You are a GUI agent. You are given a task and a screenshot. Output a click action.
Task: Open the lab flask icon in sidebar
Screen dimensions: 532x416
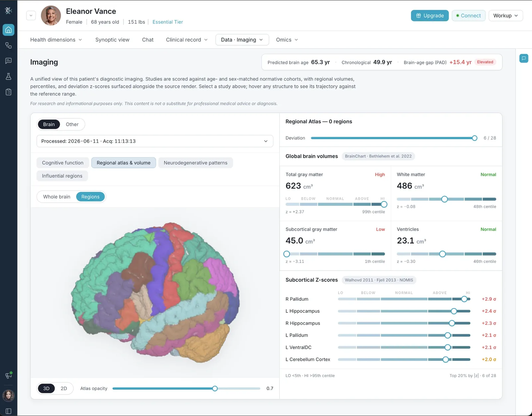pyautogui.click(x=9, y=76)
